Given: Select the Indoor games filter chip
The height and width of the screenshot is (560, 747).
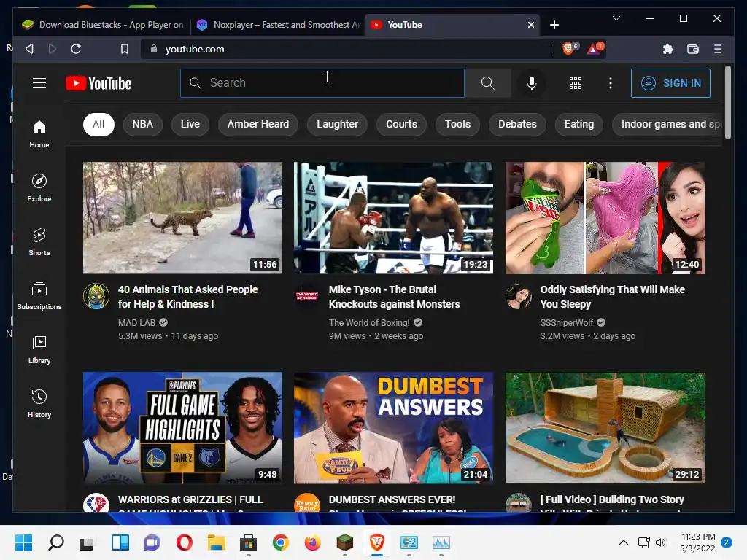Looking at the screenshot, I should (667, 124).
